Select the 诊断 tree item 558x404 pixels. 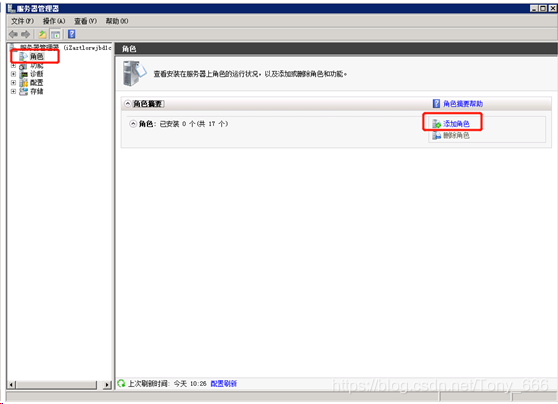click(x=36, y=74)
